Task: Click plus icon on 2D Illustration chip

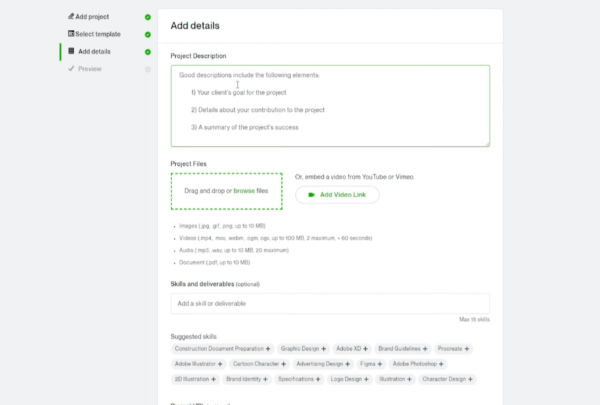Action: tap(214, 379)
